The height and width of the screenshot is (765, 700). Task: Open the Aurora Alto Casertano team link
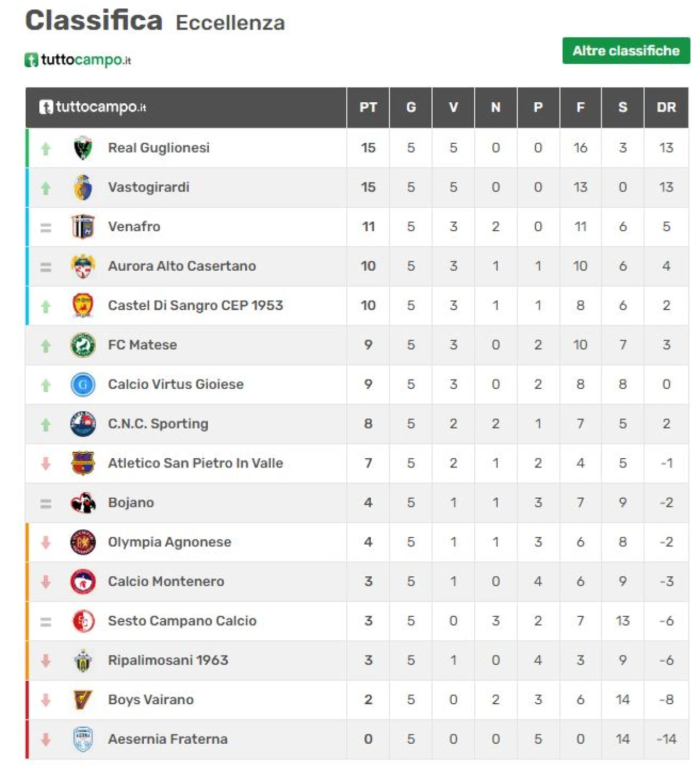(x=182, y=266)
